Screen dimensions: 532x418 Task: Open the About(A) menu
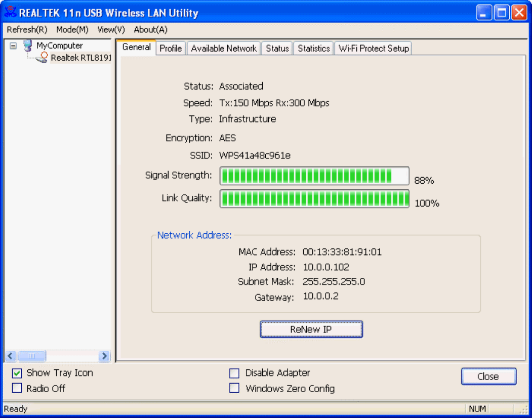coord(151,29)
